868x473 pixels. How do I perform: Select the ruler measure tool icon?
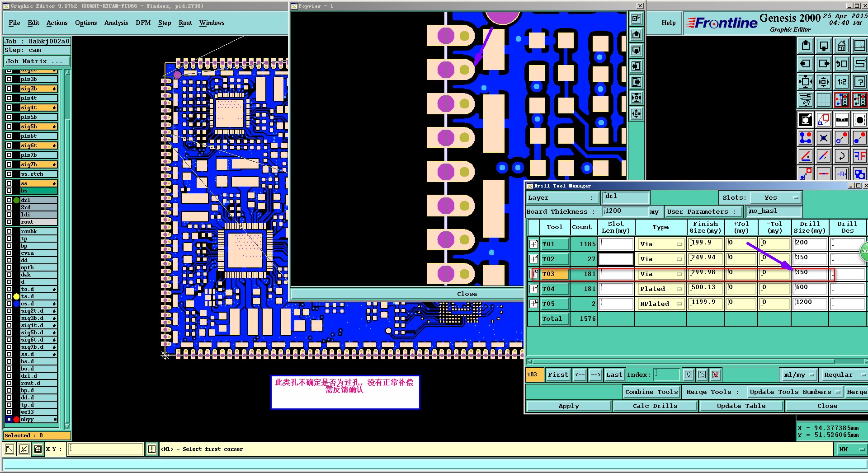pos(842,120)
